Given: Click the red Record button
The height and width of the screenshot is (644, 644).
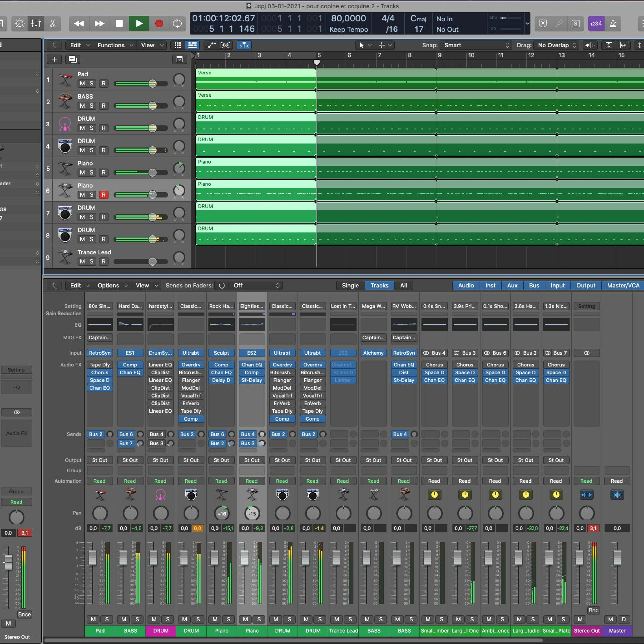Looking at the screenshot, I should click(159, 23).
